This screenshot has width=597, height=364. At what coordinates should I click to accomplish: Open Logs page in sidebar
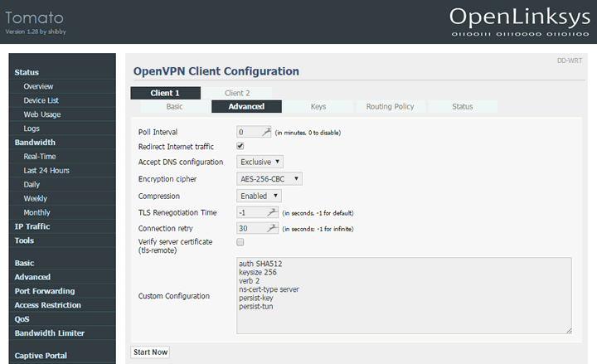32,129
